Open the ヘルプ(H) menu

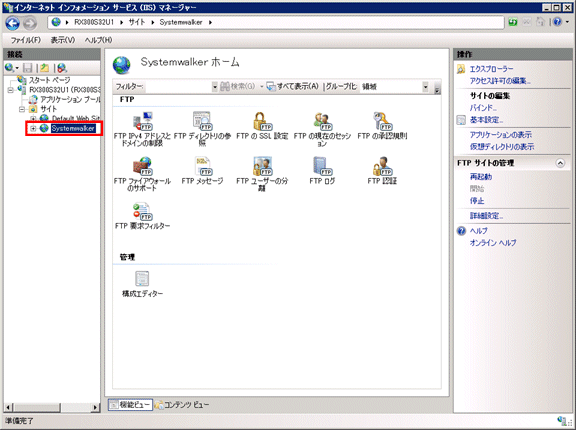[98, 40]
